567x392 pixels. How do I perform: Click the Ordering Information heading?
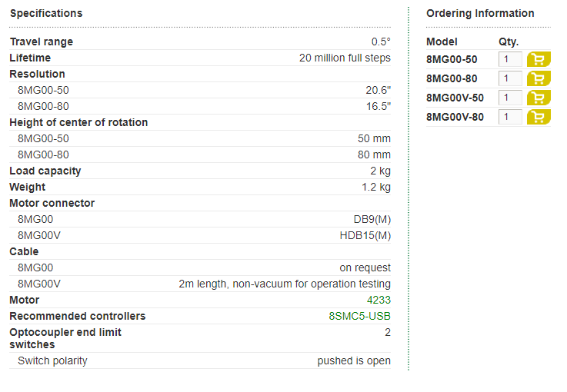coord(480,13)
